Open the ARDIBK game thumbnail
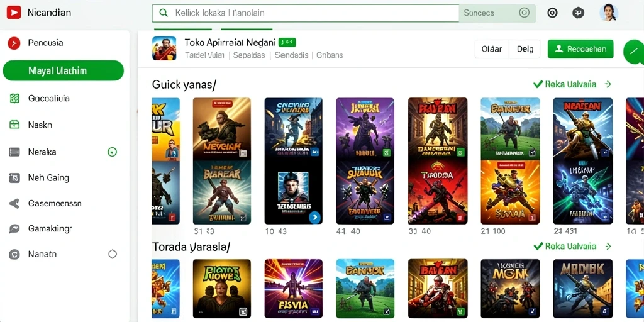644x322 pixels. point(583,288)
